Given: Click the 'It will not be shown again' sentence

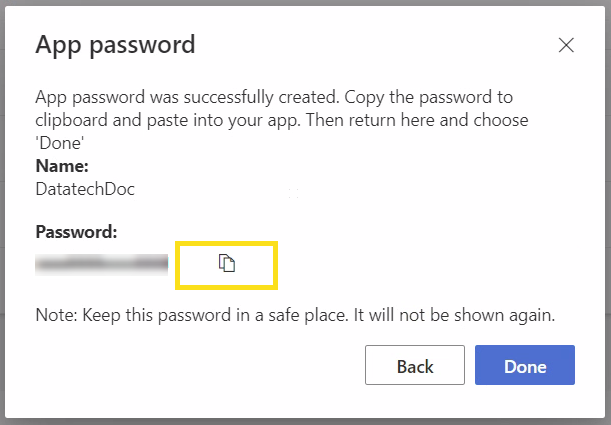Looking at the screenshot, I should [x=467, y=315].
